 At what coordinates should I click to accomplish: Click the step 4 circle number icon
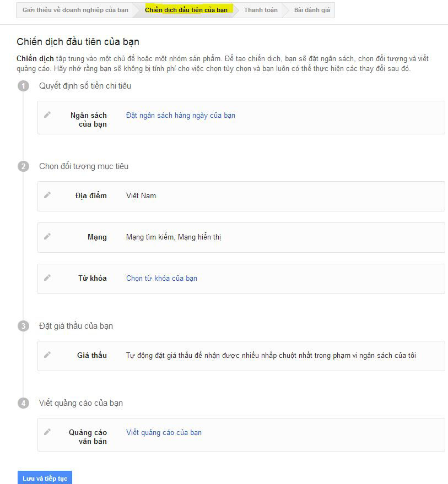23,403
